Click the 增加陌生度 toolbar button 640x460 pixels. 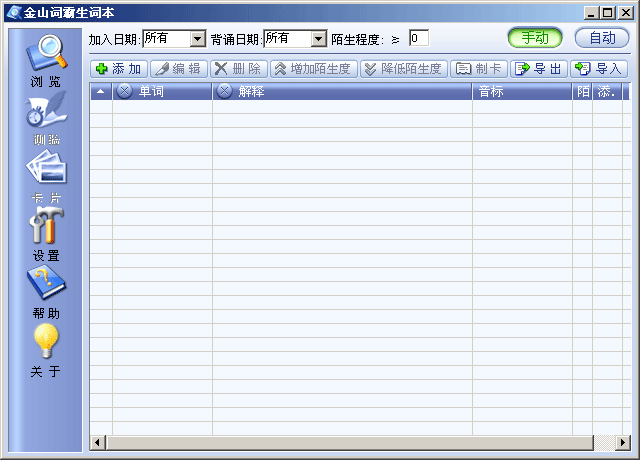(x=314, y=69)
